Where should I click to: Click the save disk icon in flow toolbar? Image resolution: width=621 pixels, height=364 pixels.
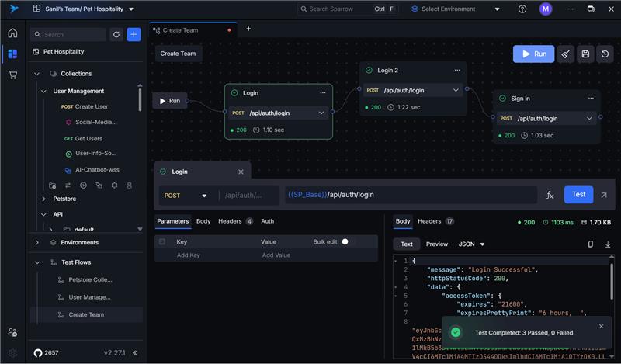click(x=585, y=54)
